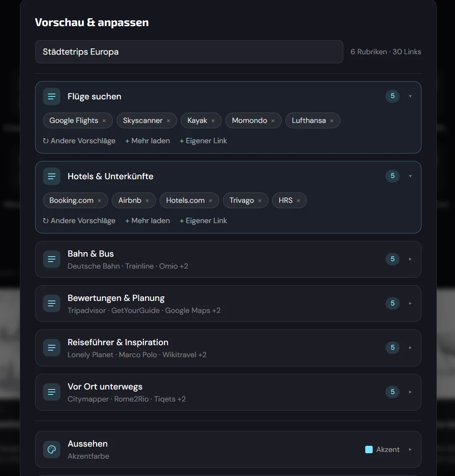Click the list icon beside Flüge suchen
The width and height of the screenshot is (455, 476).
[x=52, y=96]
